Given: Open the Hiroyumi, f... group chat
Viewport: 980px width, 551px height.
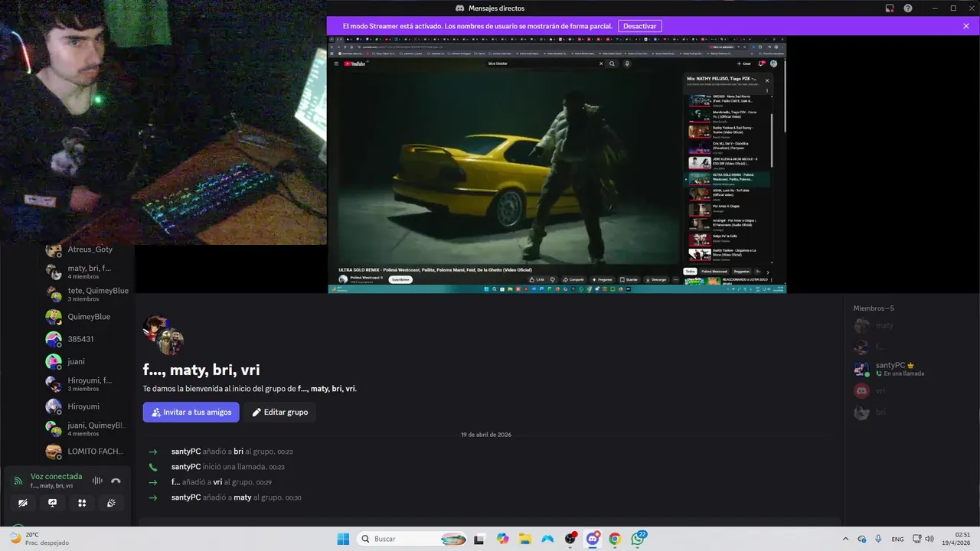Looking at the screenshot, I should coord(88,383).
